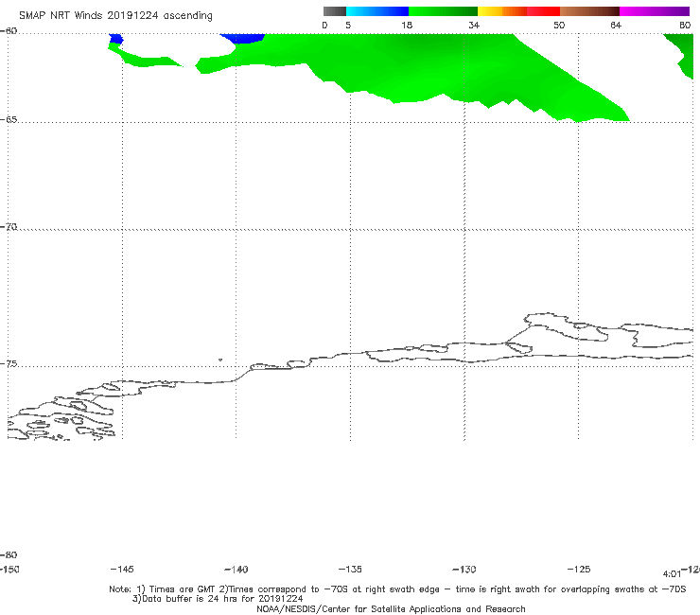This screenshot has width=700, height=615.
Task: Click the longitude label '-130'
Action: coord(464,570)
